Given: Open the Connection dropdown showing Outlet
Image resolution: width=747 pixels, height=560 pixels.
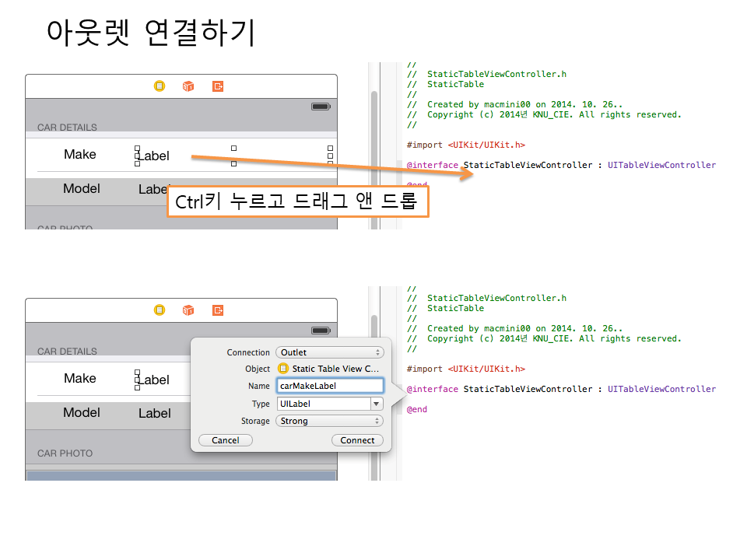Looking at the screenshot, I should pos(330,352).
